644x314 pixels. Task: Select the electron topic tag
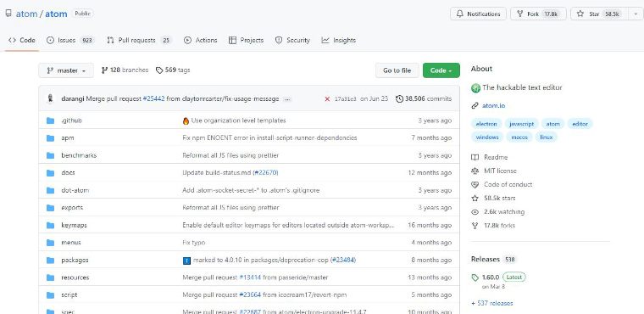point(486,124)
